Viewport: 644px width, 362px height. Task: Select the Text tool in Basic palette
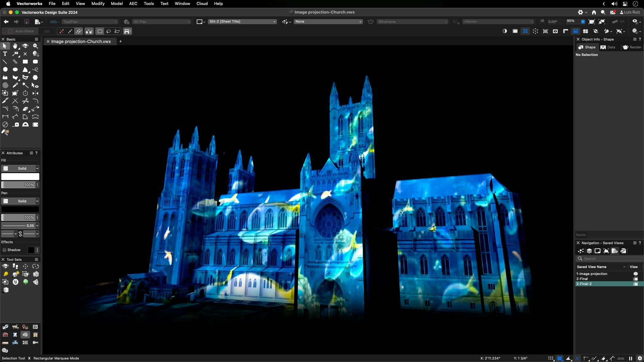click(5, 54)
